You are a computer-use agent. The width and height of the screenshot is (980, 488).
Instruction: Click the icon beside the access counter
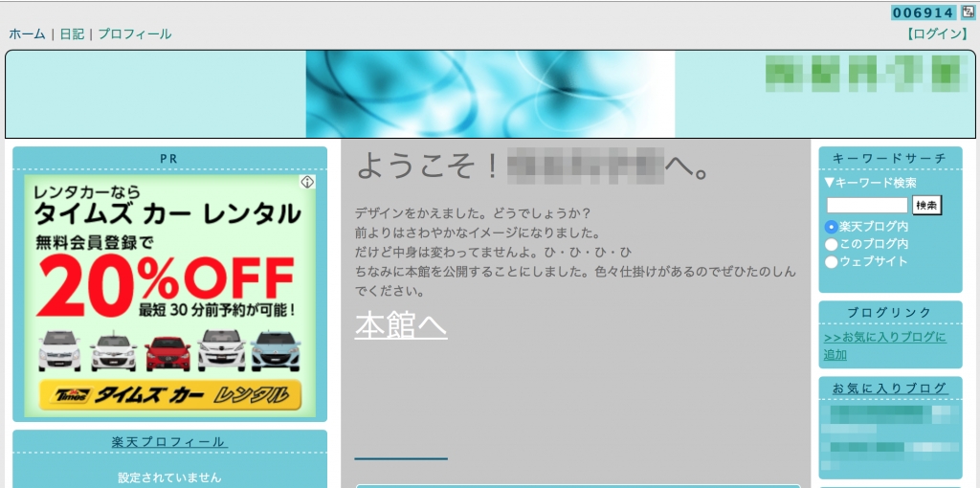(x=968, y=12)
